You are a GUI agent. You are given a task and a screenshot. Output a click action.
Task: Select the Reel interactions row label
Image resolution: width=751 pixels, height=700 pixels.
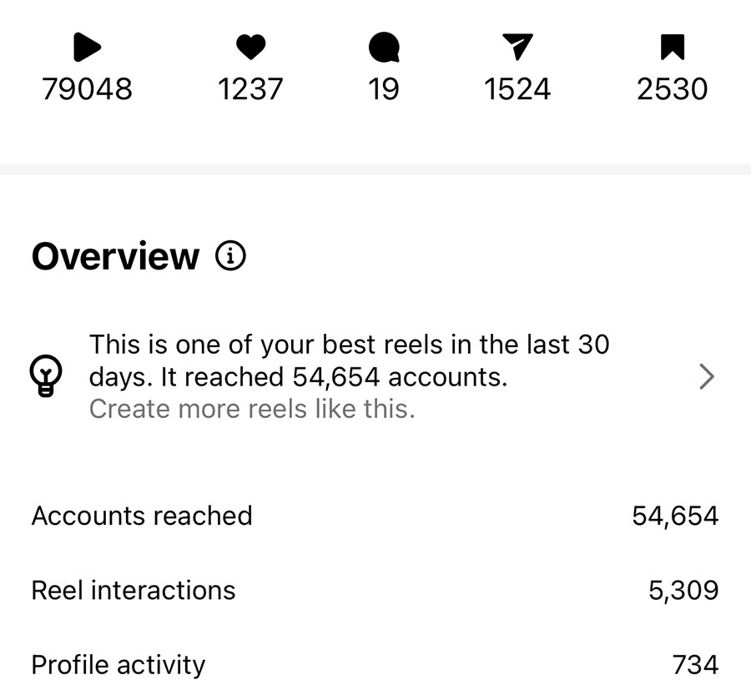tap(134, 591)
